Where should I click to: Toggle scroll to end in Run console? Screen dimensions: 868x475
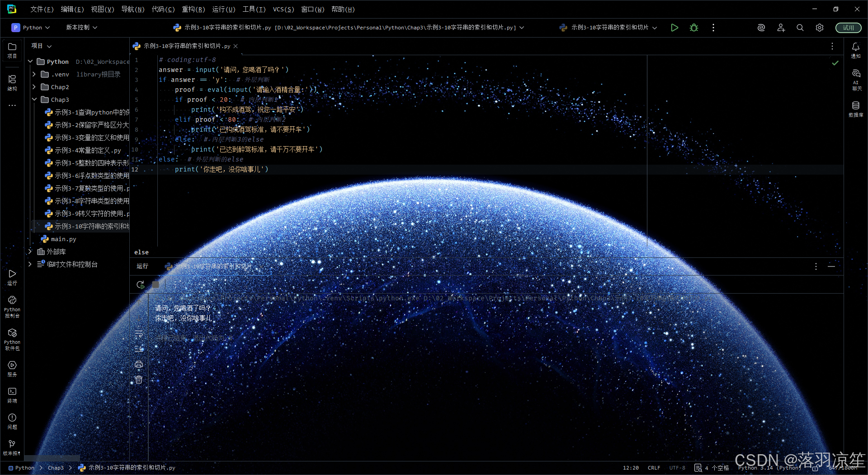click(x=139, y=349)
